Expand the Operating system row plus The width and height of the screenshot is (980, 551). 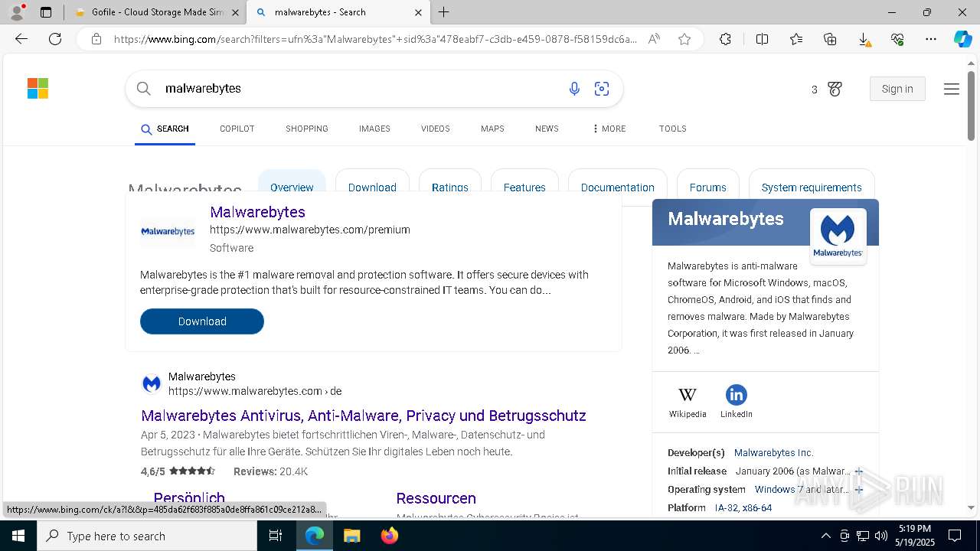[859, 490]
